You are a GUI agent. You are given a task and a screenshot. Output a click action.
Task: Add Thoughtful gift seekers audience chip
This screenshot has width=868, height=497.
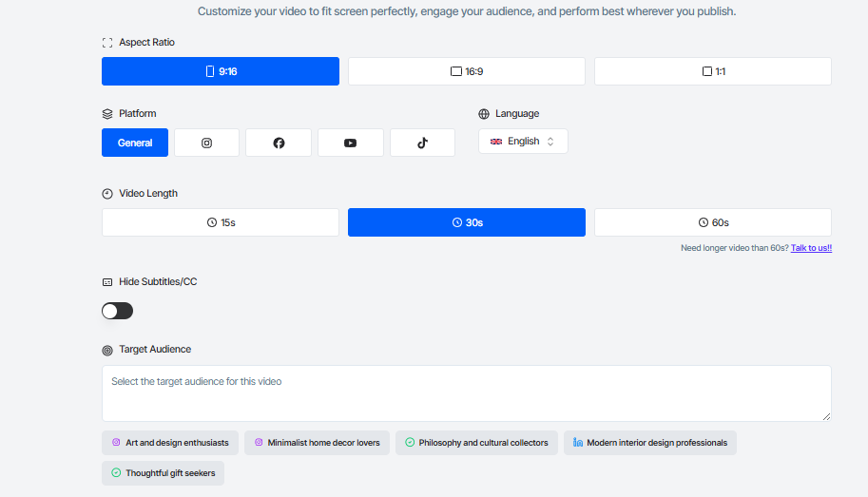[163, 473]
